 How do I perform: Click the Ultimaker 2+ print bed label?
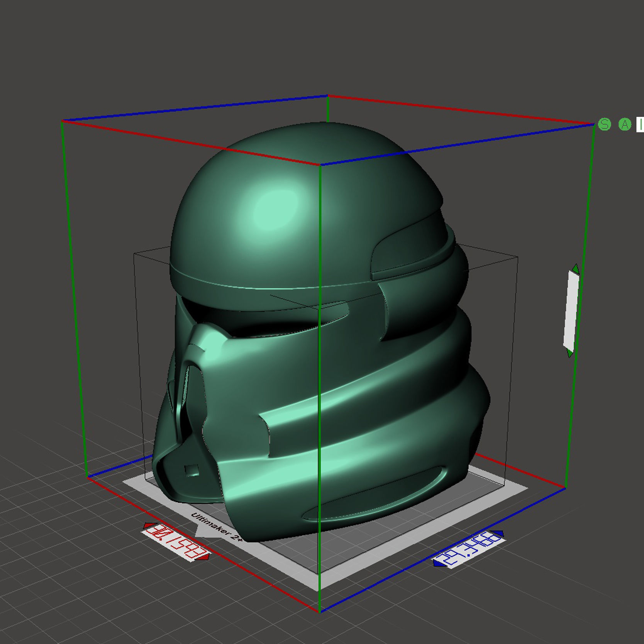[217, 528]
